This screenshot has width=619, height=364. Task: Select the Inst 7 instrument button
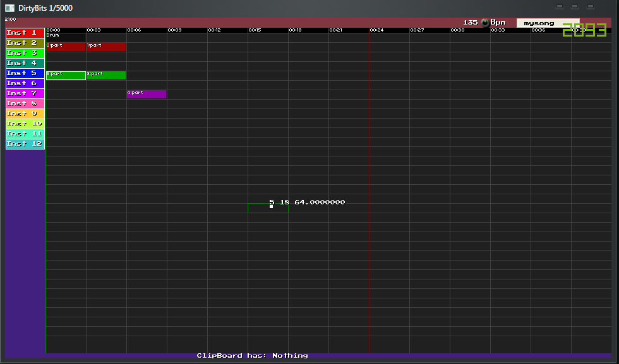click(25, 93)
